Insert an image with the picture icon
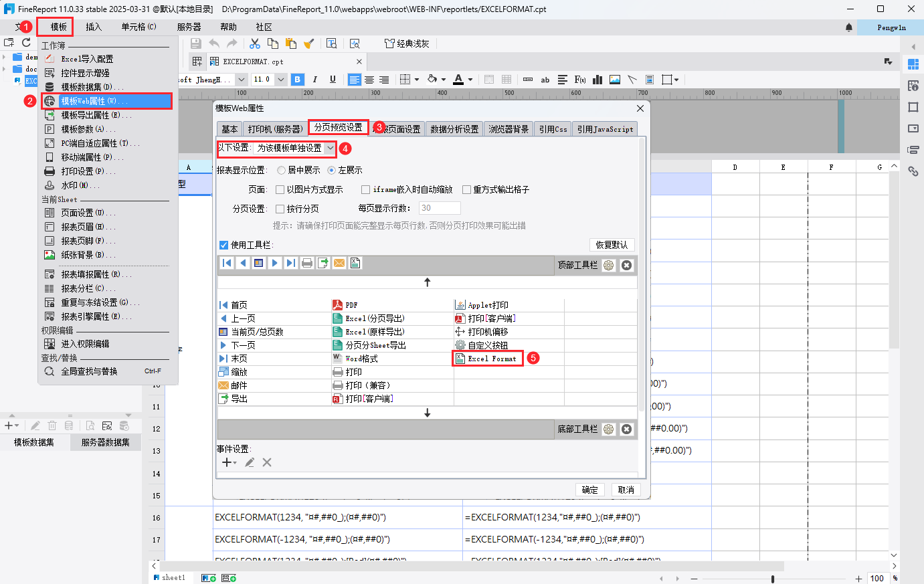Viewport: 924px width, 584px height. coord(614,79)
